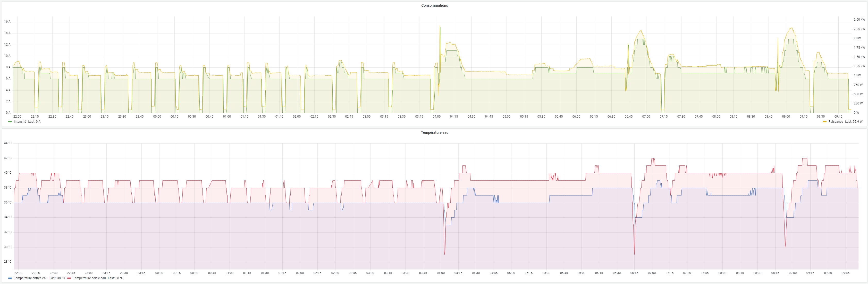This screenshot has height=284, width=868.
Task: Click '07:00' time label in Consommations panel
Action: [x=646, y=117]
